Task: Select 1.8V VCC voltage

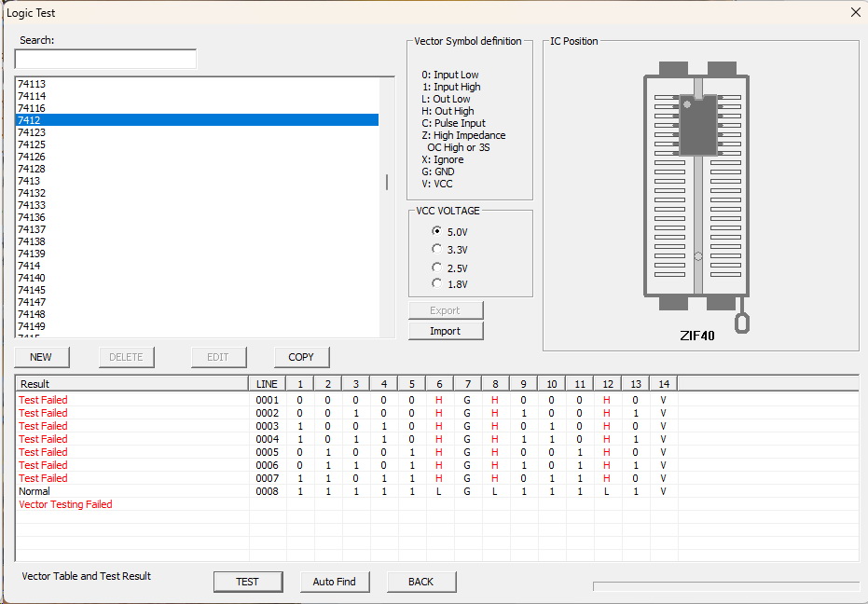Action: coord(437,283)
